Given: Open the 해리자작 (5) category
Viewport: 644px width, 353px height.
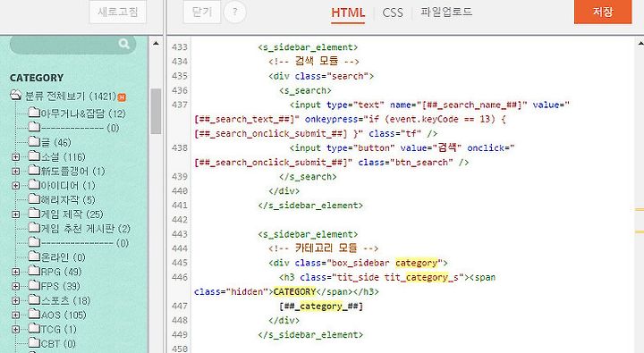Looking at the screenshot, I should 68,200.
